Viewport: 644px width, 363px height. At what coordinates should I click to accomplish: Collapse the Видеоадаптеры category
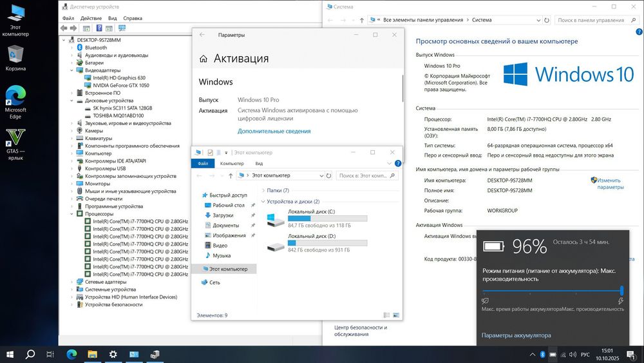71,70
